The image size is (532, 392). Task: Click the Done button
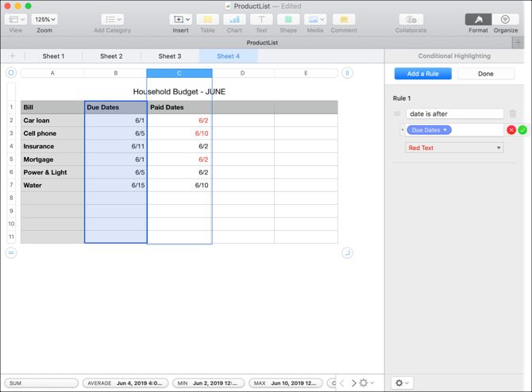[x=485, y=74]
